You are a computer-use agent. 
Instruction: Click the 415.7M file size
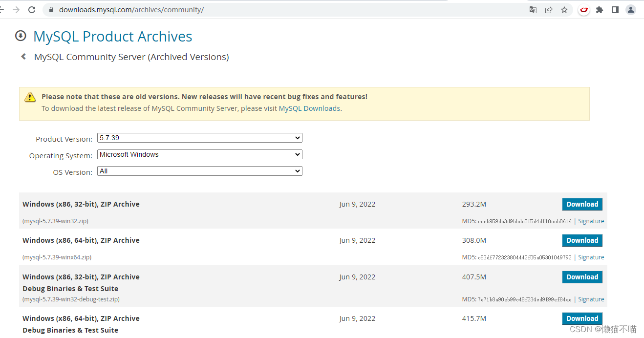pos(474,318)
